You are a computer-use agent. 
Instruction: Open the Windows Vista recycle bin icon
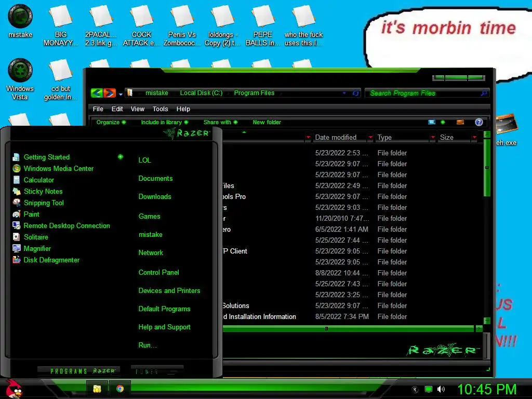pyautogui.click(x=20, y=79)
